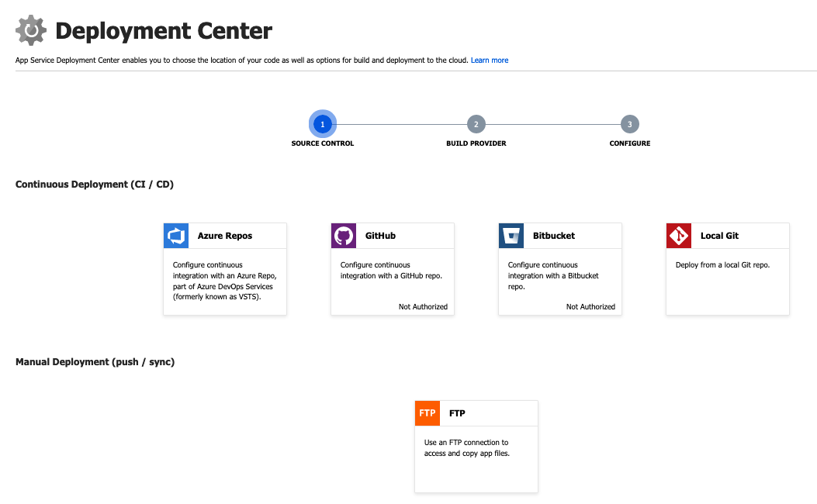
Task: Click the GitHub octocat icon
Action: [344, 236]
